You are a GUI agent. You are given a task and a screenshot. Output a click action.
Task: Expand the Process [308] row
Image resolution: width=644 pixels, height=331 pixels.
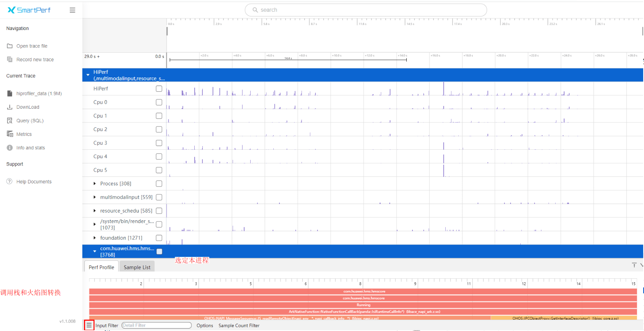pos(94,184)
